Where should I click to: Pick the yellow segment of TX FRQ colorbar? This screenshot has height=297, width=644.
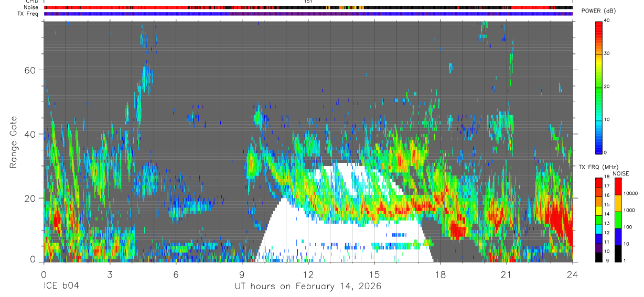(599, 211)
